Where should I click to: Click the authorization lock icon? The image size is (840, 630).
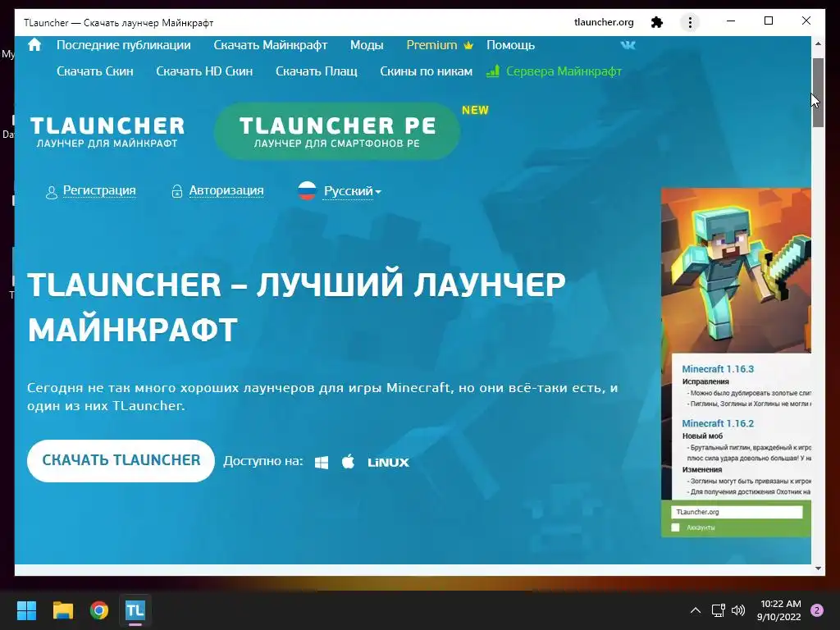(177, 191)
